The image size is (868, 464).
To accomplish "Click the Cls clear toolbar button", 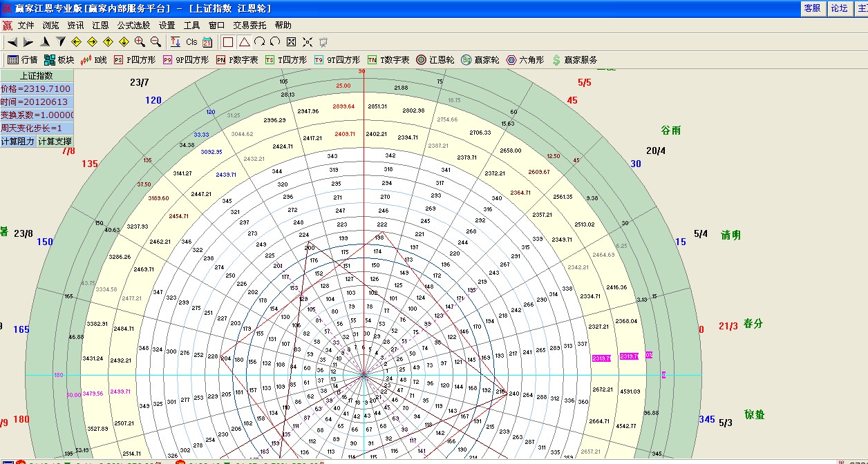I will click(191, 42).
